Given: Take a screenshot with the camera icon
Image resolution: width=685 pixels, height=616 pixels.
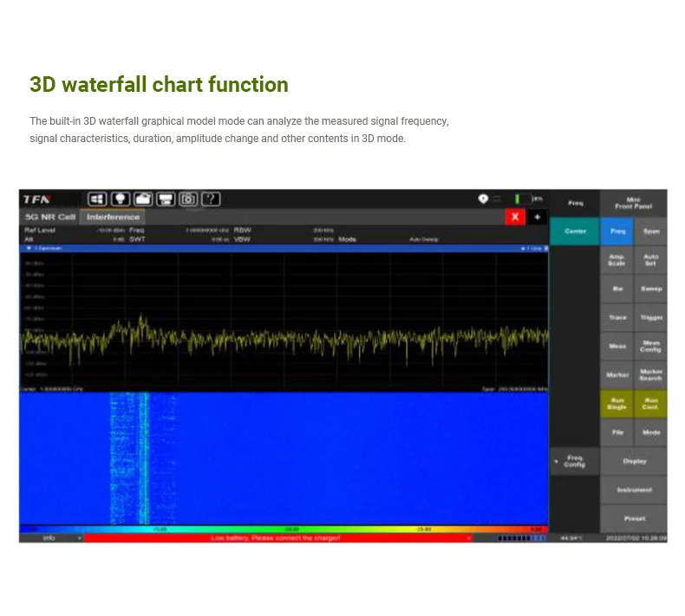Looking at the screenshot, I should (x=188, y=199).
